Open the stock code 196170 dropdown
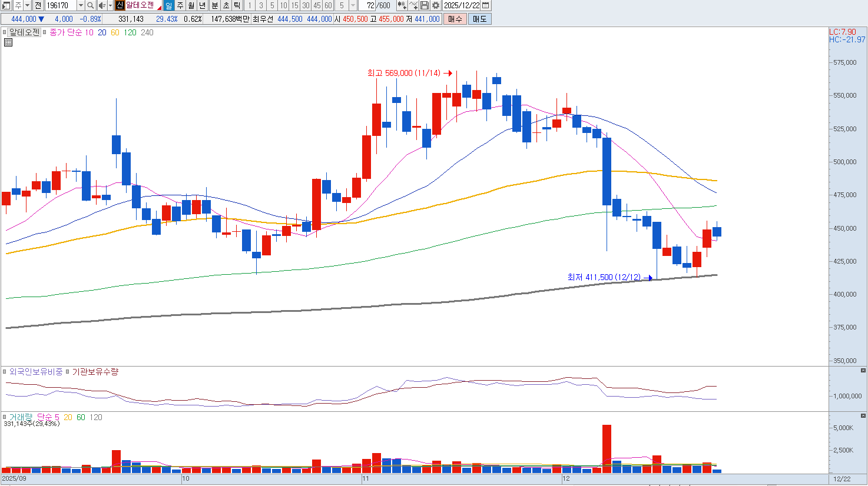This screenshot has width=868, height=486. 81,5
